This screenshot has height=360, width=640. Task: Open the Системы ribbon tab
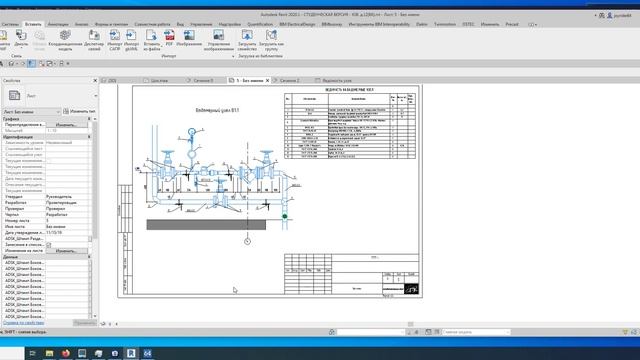(x=10, y=24)
